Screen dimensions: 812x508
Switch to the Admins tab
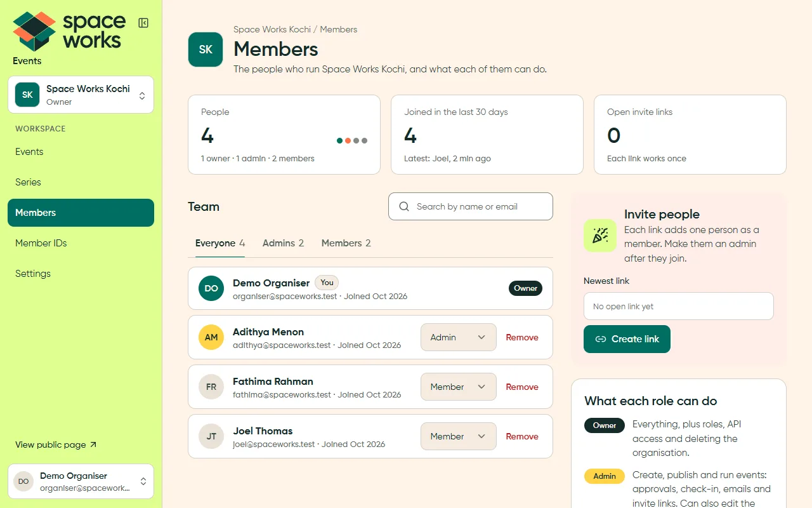click(x=283, y=243)
